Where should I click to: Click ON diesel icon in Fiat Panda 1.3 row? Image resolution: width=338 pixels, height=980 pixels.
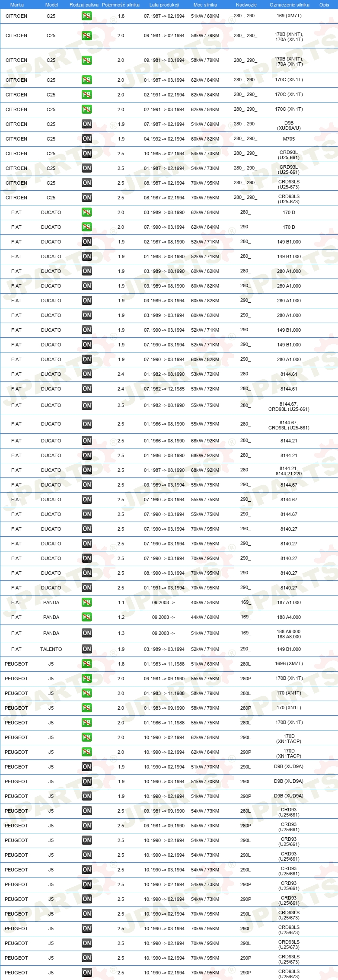(87, 633)
